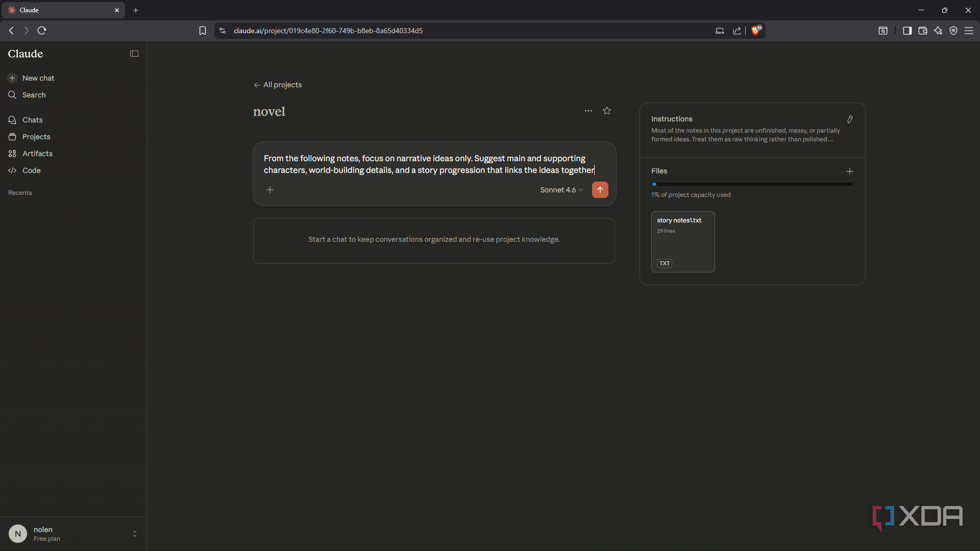Star the novel project

coord(607,111)
